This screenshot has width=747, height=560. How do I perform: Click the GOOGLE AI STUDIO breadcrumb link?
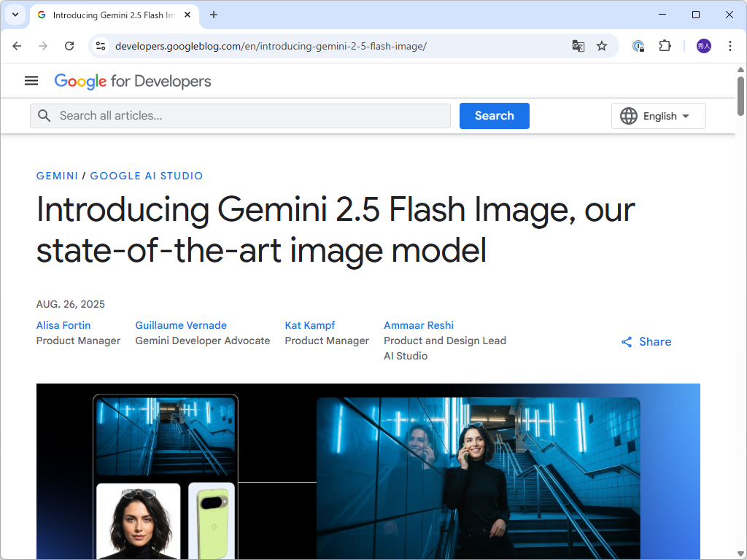(x=146, y=176)
